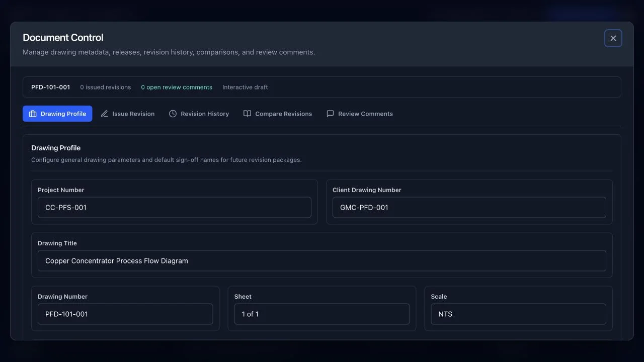Click the clock icon beside Revision History
The image size is (644, 362).
pyautogui.click(x=173, y=114)
